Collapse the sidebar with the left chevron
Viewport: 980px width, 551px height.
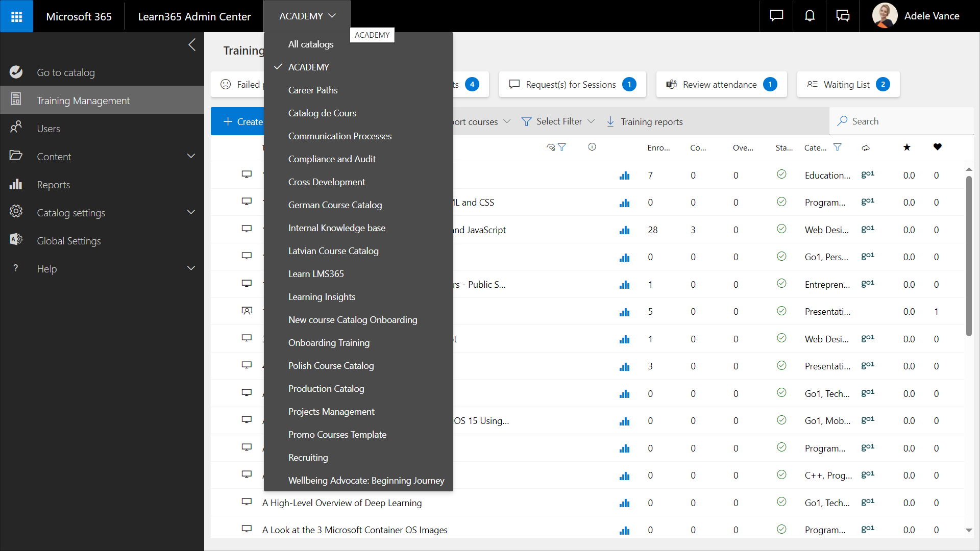point(192,45)
